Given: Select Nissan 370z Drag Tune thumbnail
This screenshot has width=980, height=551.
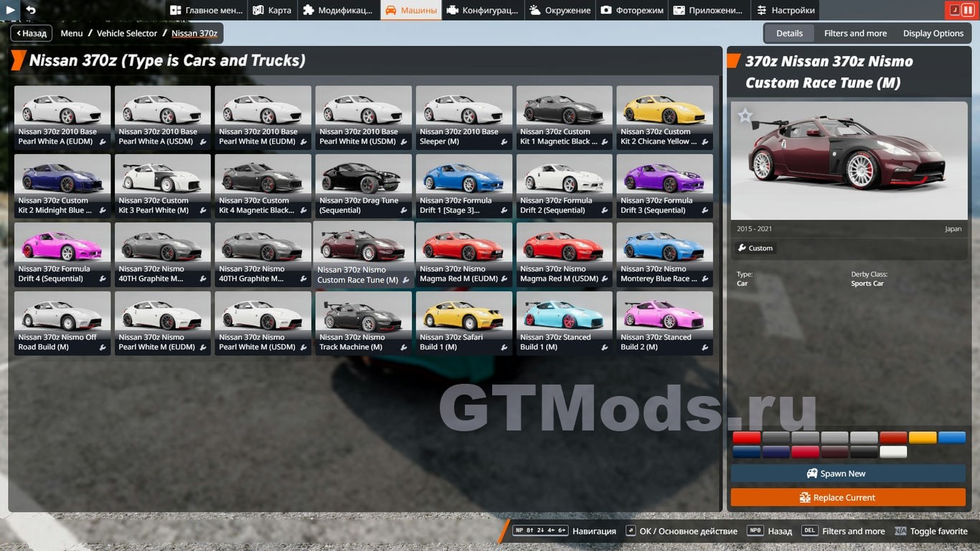Looking at the screenshot, I should [x=364, y=187].
